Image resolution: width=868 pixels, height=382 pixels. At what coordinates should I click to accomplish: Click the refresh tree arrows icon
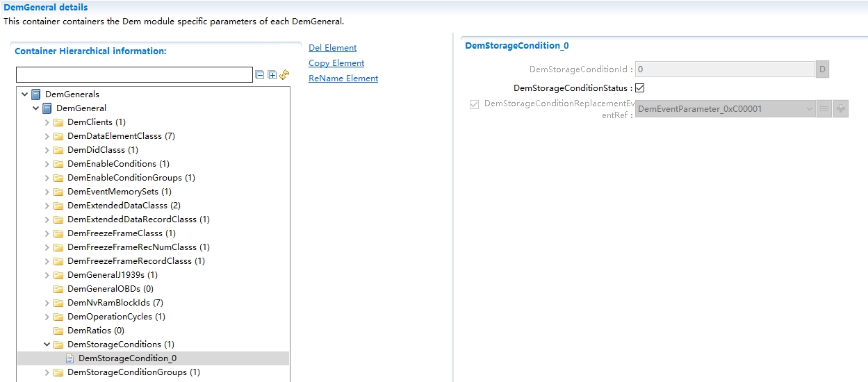284,75
